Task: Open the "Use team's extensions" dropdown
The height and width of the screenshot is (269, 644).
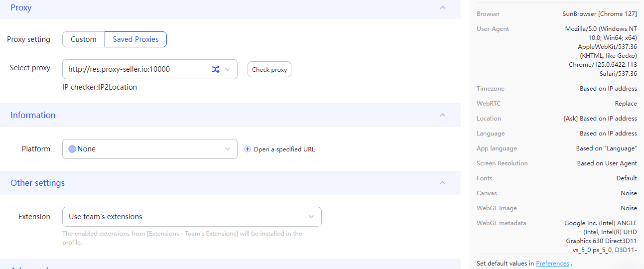Action: click(x=192, y=217)
